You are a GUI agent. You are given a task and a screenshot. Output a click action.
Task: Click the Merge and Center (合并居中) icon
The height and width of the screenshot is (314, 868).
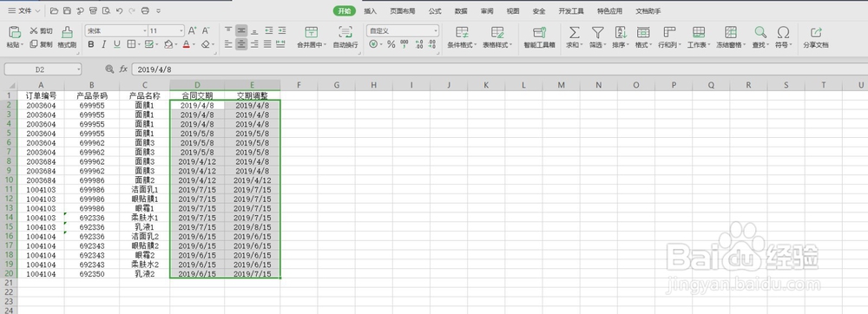tap(312, 31)
